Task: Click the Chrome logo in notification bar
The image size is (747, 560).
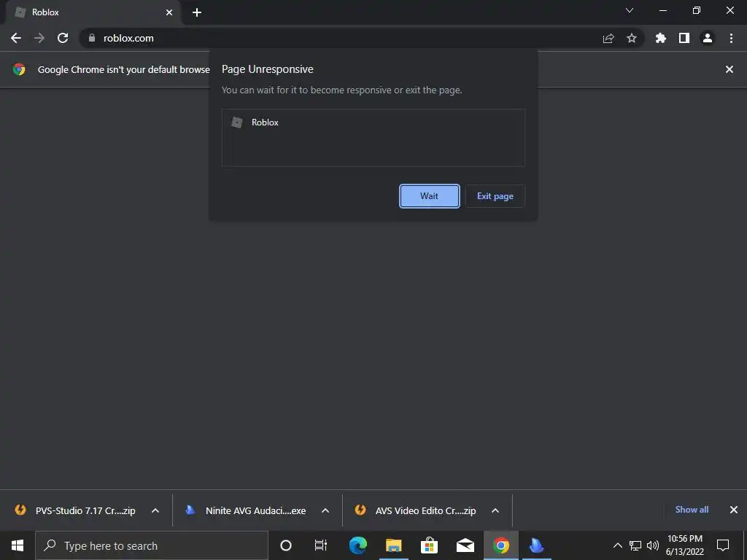Action: 19,69
